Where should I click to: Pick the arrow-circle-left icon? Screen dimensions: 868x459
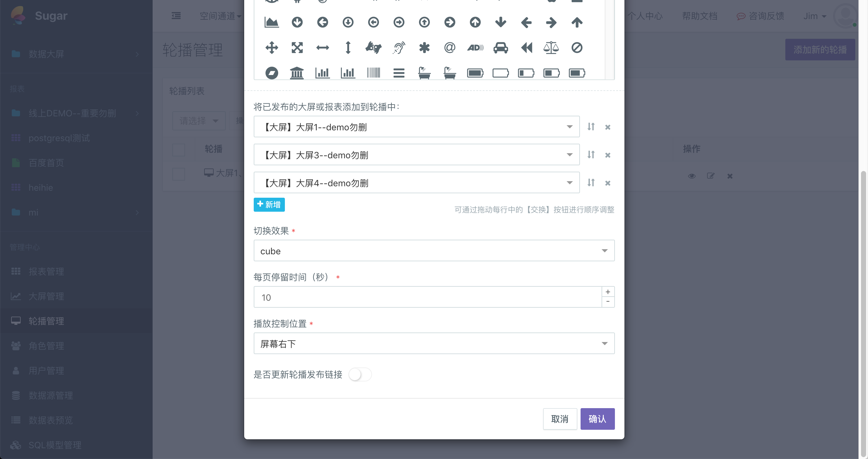[x=322, y=23]
